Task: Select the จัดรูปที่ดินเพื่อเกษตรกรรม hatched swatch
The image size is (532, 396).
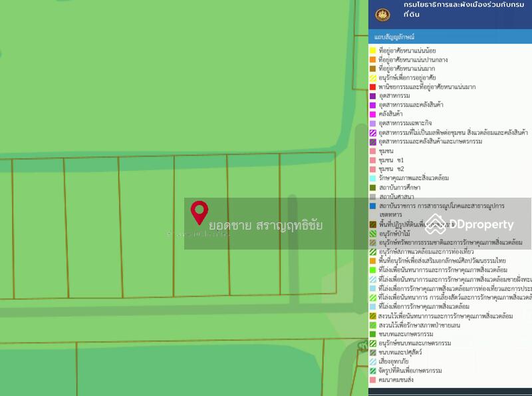Action: (x=372, y=371)
